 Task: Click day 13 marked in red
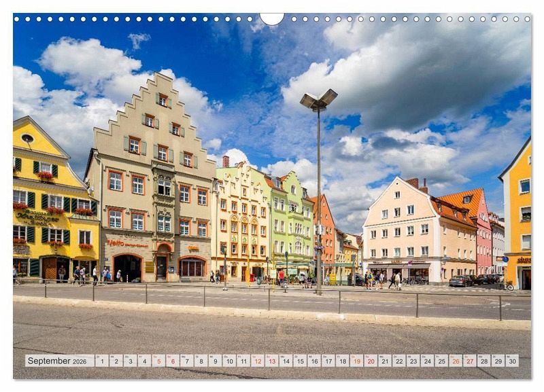click(x=271, y=361)
